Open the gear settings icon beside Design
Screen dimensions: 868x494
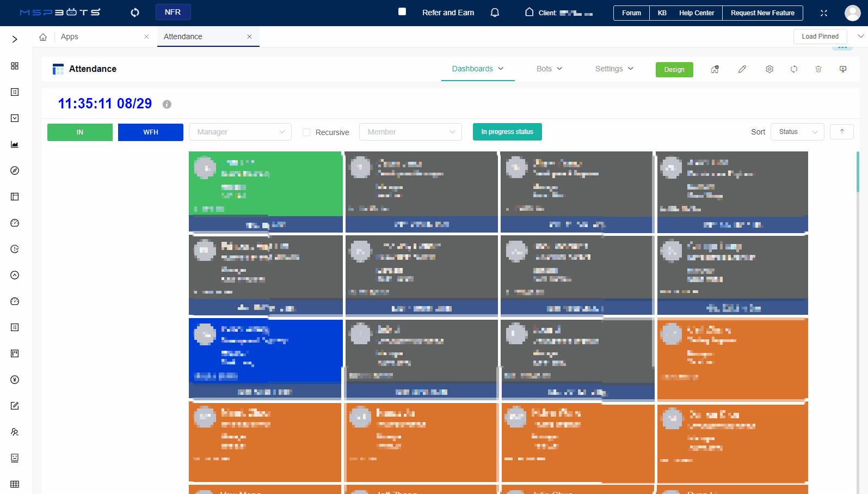coord(769,69)
